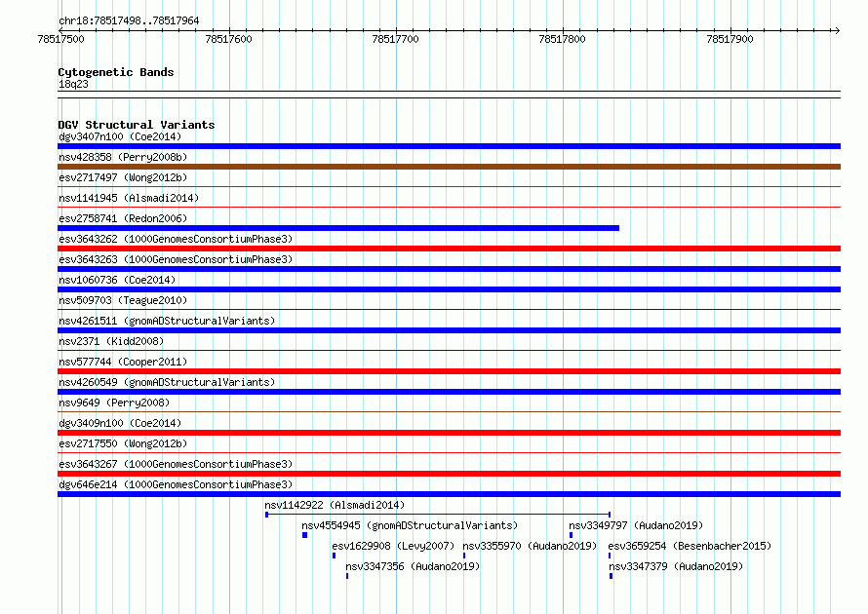Click nsv3355970 (Audano2019) label

(x=530, y=546)
